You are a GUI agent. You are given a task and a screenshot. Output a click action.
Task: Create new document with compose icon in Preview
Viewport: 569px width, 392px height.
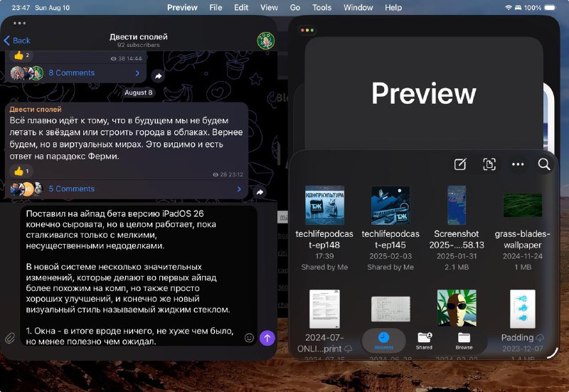(460, 164)
